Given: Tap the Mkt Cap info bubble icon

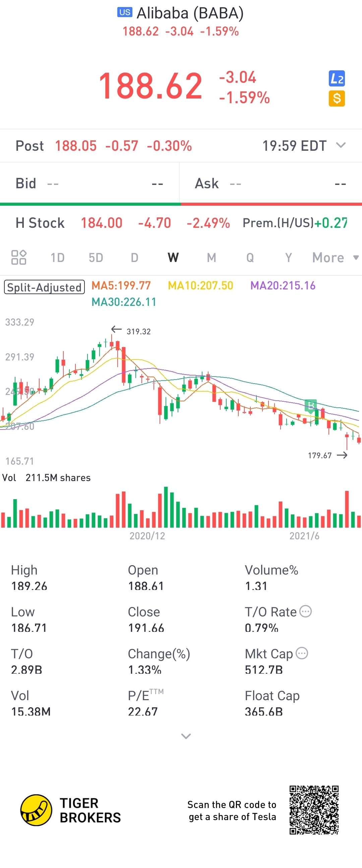Looking at the screenshot, I should [302, 653].
